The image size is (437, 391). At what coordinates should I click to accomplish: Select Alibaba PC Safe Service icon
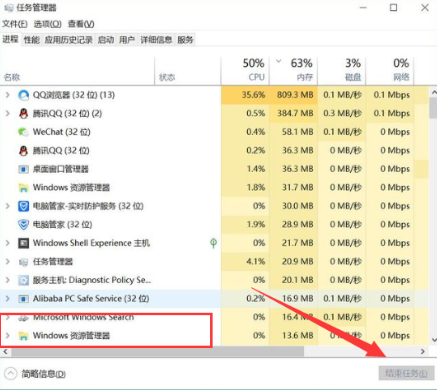click(23, 299)
